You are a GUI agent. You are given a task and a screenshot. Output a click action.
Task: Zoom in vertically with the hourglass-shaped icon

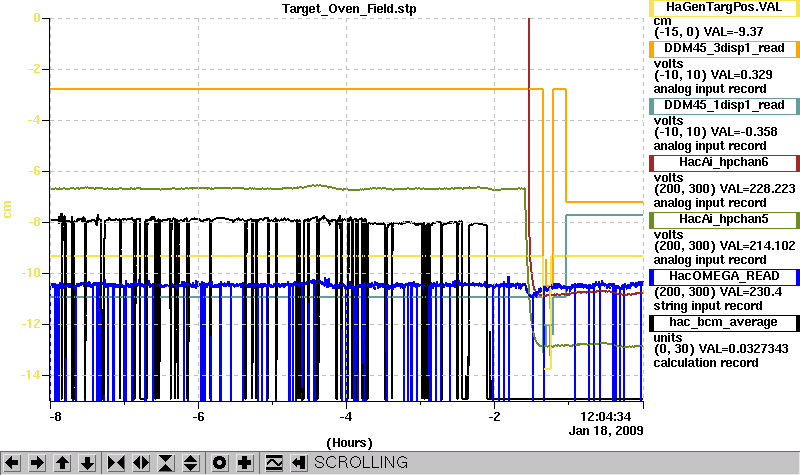166,463
